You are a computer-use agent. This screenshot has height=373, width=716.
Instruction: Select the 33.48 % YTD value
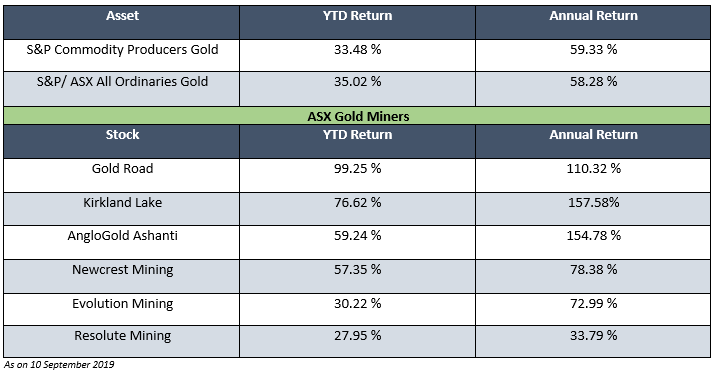point(358,49)
